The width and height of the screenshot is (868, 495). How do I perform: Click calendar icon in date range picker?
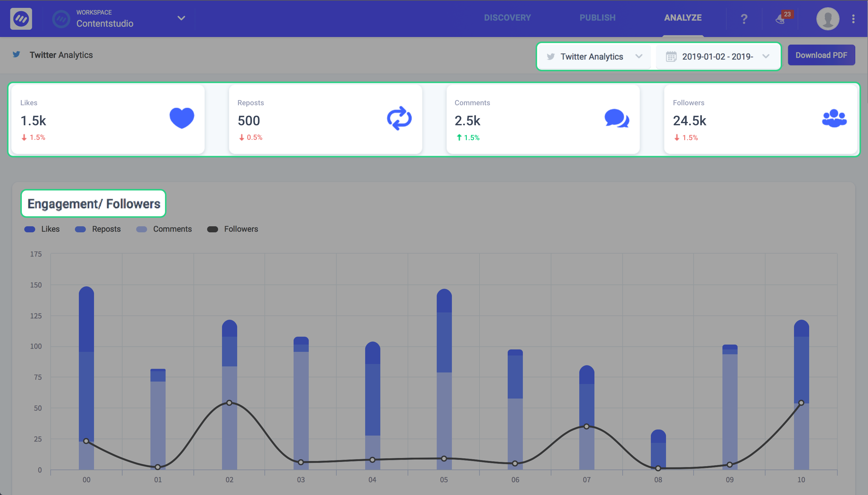tap(671, 56)
